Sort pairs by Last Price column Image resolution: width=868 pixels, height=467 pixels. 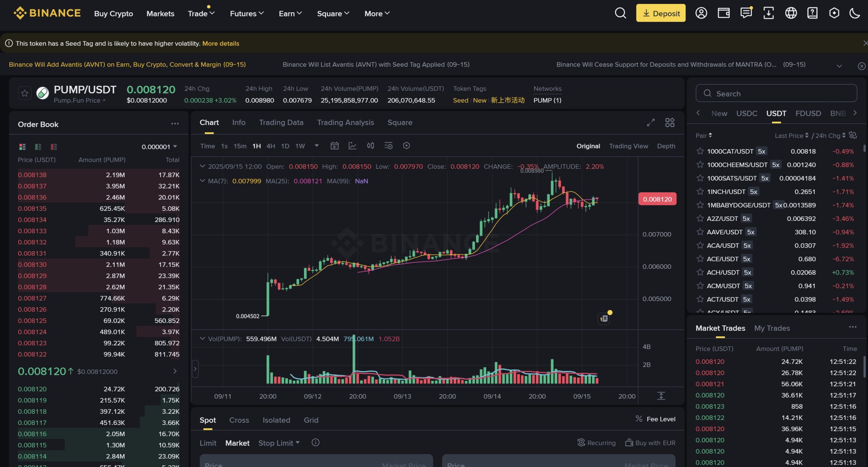click(791, 136)
